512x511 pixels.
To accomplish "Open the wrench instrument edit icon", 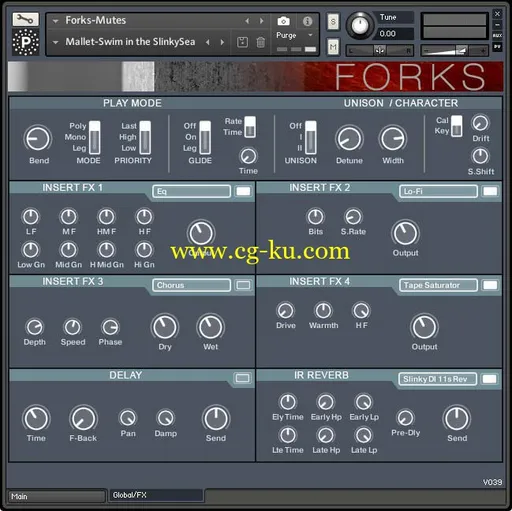I will click(x=26, y=20).
